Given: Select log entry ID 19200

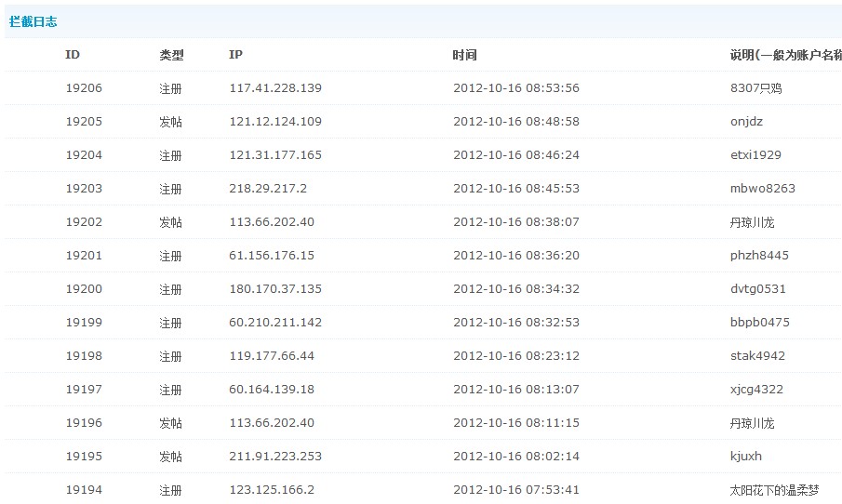Looking at the screenshot, I should (84, 289).
